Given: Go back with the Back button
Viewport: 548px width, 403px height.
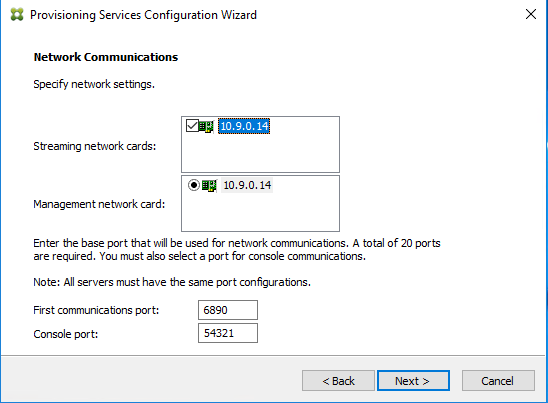Looking at the screenshot, I should click(338, 381).
